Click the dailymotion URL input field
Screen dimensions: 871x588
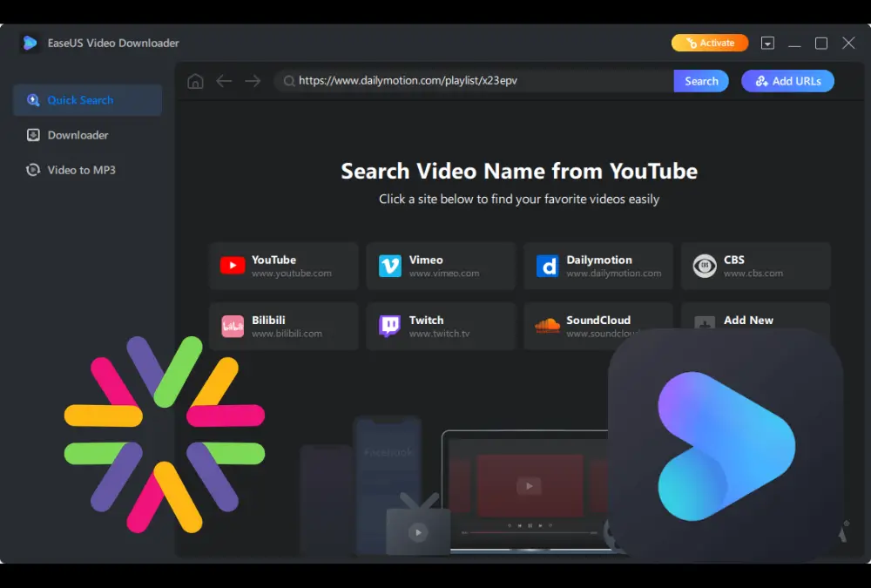click(473, 81)
